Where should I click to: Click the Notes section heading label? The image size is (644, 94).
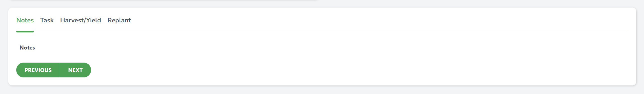(x=27, y=48)
